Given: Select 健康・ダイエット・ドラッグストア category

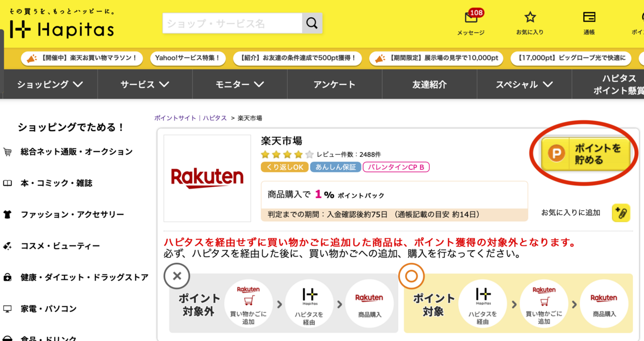Looking at the screenshot, I should pyautogui.click(x=84, y=277).
